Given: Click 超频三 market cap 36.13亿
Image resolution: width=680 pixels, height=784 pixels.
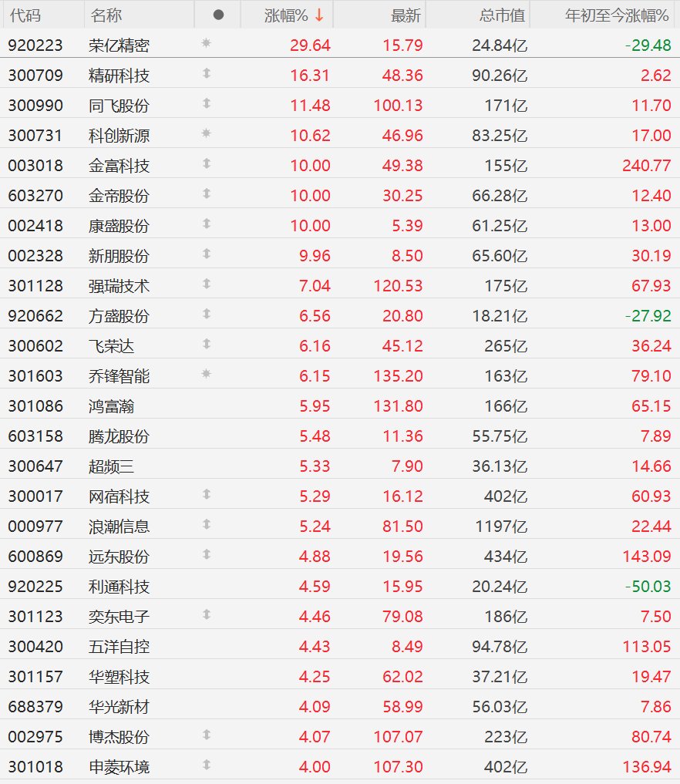Looking at the screenshot, I should click(500, 466).
